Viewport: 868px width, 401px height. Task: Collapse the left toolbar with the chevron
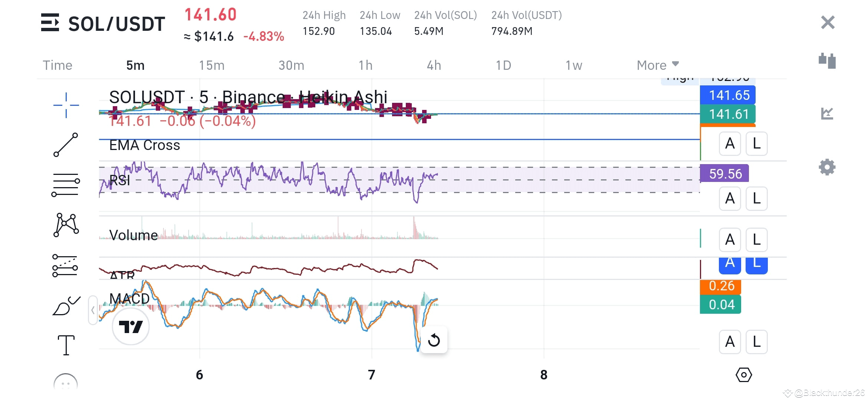pyautogui.click(x=92, y=310)
